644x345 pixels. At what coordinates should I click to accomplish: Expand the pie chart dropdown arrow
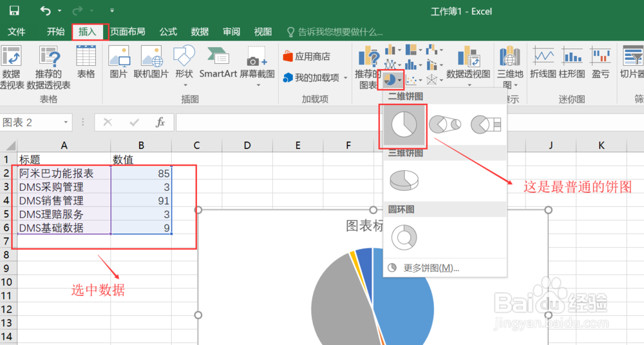click(400, 80)
